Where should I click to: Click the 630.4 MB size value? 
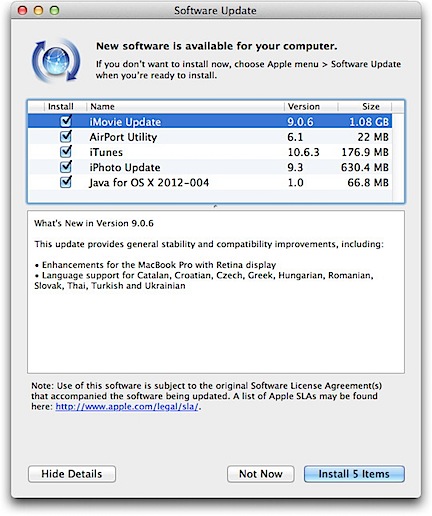pos(365,167)
